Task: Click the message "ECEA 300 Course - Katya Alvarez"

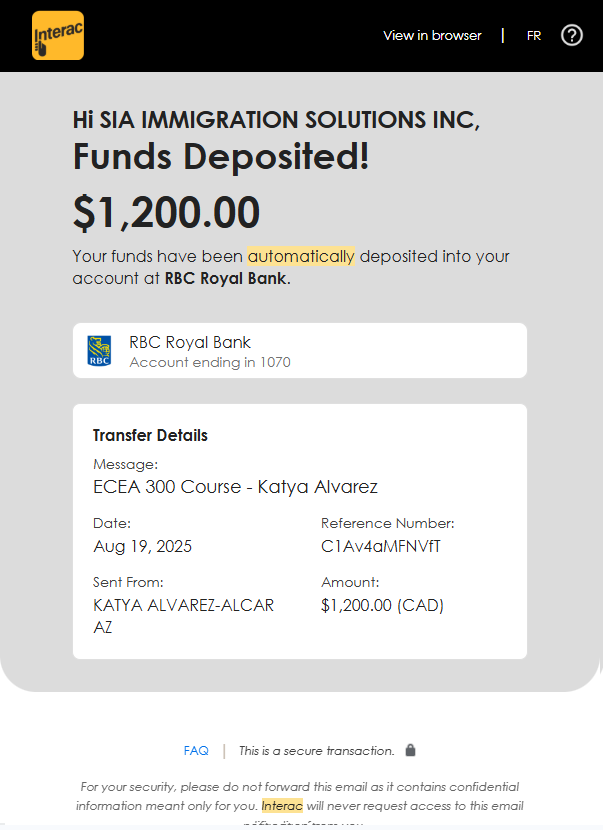Action: [x=235, y=487]
